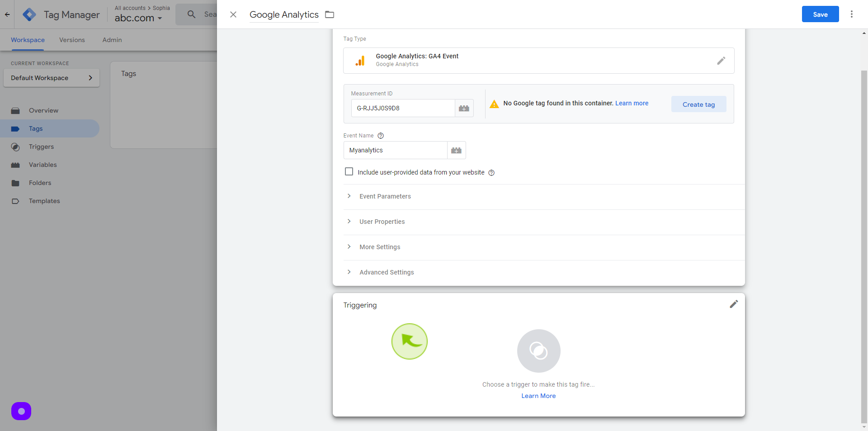Viewport: 868px width, 431px height.
Task: Click the Overview sidebar icon
Action: [15, 110]
